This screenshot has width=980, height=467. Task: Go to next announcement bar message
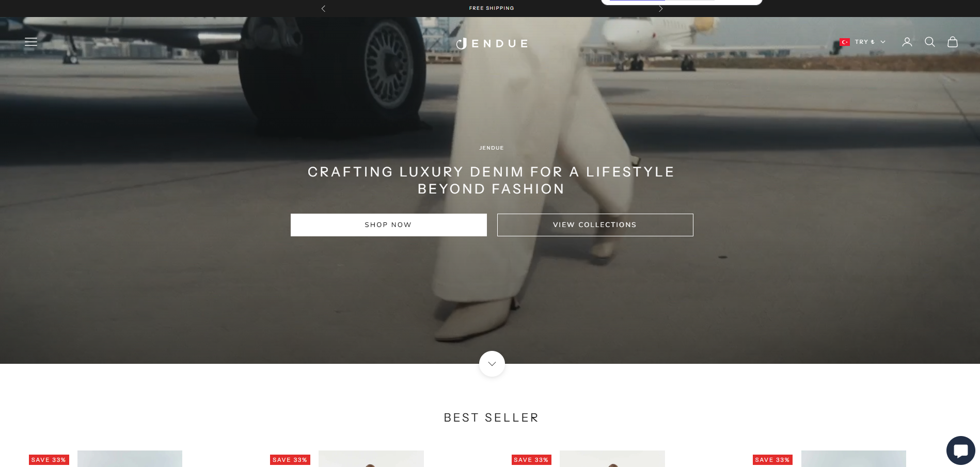click(x=660, y=8)
